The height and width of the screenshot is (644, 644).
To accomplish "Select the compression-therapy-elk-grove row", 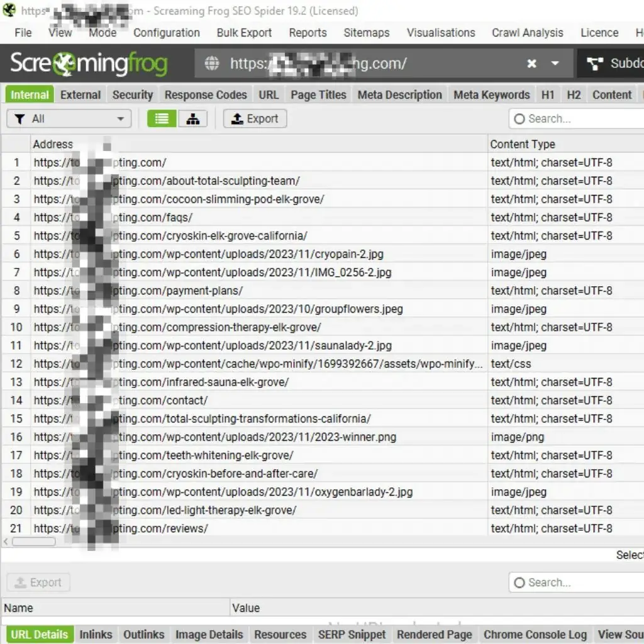I will 323,327.
